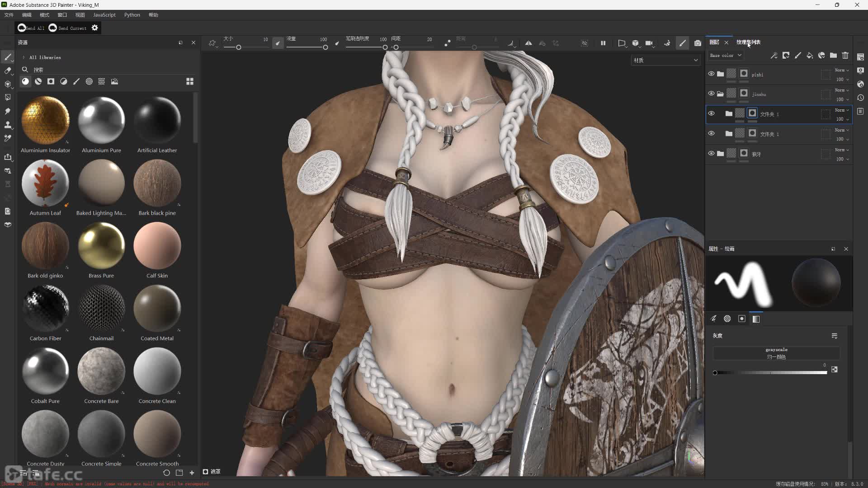
Task: Select the Projection tool in left toolbar
Action: coord(8,84)
